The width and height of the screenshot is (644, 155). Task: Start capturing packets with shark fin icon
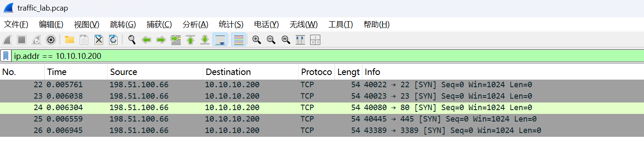tap(7, 40)
